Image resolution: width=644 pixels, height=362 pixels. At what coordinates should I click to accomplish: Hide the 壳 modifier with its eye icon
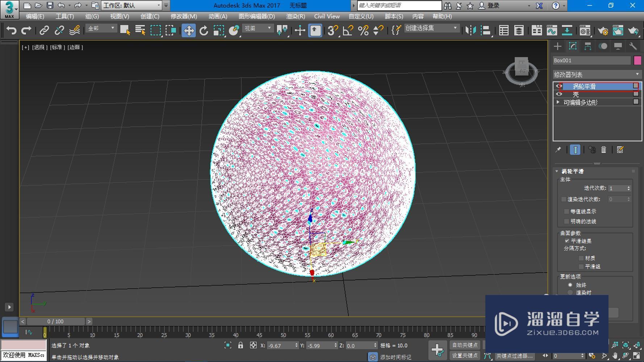[559, 94]
